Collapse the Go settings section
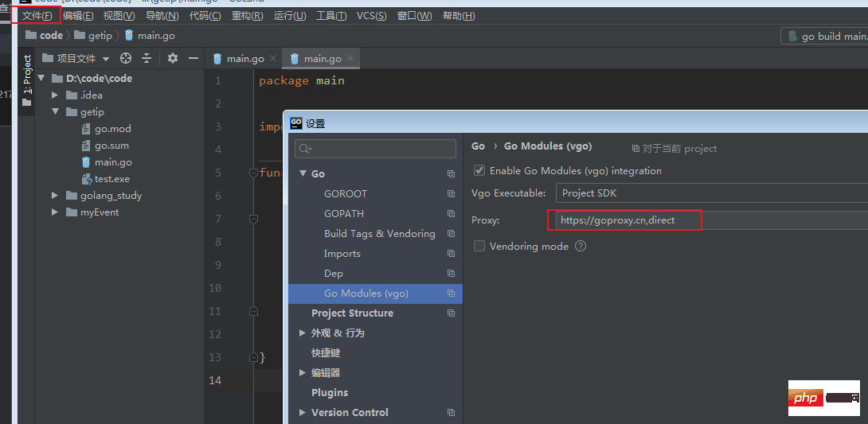Viewport: 868px width, 424px height. pos(303,173)
